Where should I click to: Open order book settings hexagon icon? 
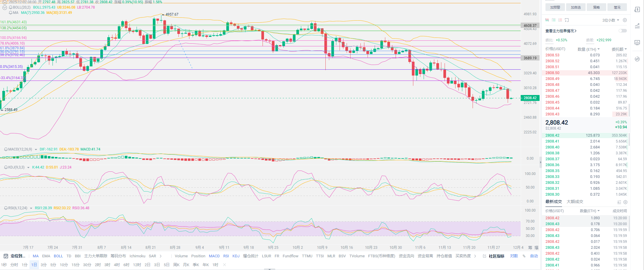[x=625, y=20]
